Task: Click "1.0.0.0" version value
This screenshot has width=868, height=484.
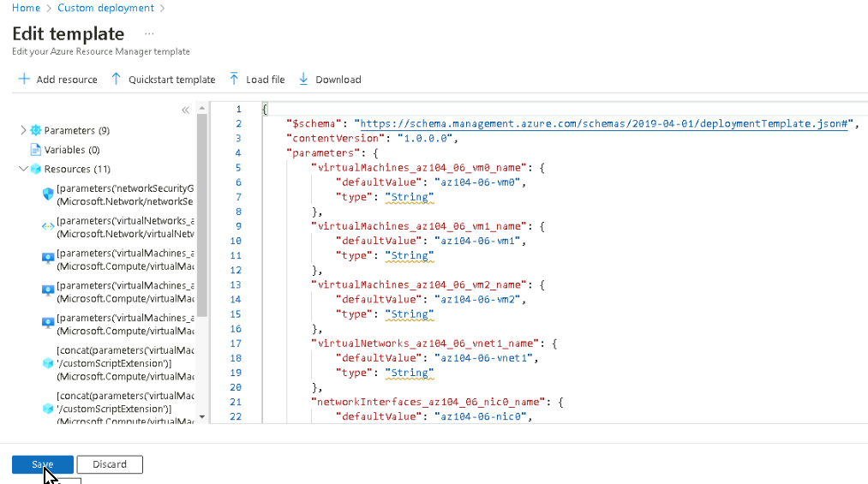Action: click(x=425, y=138)
